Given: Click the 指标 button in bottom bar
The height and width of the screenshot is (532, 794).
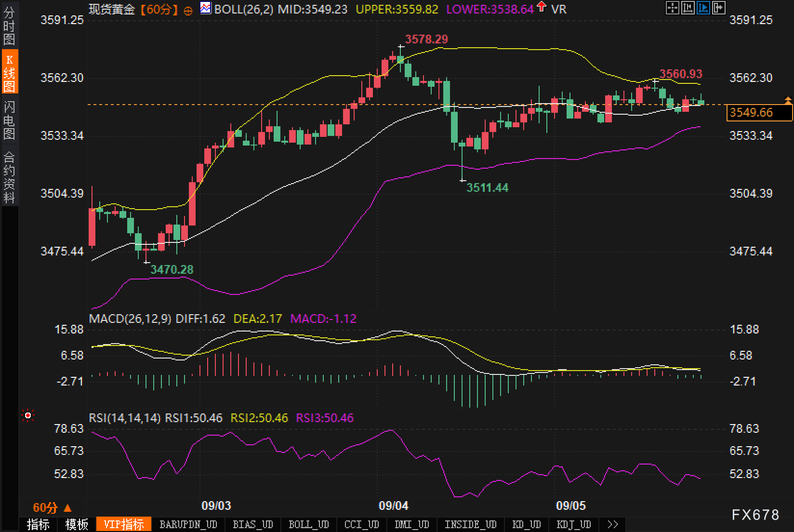Looking at the screenshot, I should (38, 524).
